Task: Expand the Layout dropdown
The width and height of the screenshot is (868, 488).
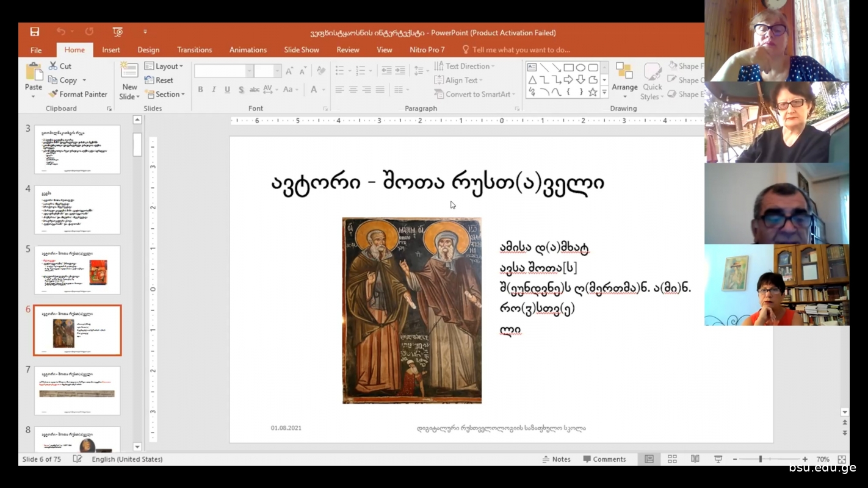Action: point(164,66)
